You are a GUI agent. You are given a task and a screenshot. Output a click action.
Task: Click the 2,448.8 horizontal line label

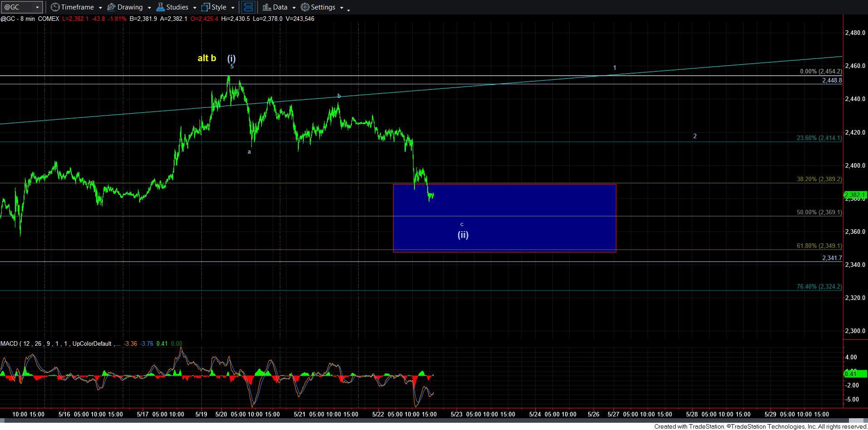(832, 80)
